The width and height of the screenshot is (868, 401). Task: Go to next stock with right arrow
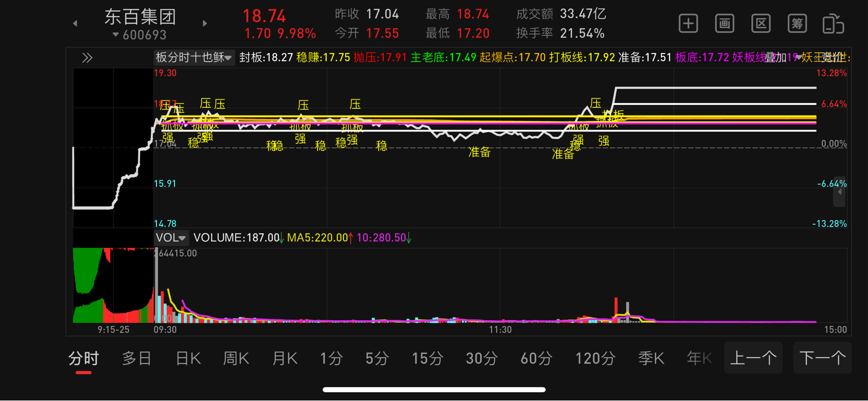click(x=205, y=23)
